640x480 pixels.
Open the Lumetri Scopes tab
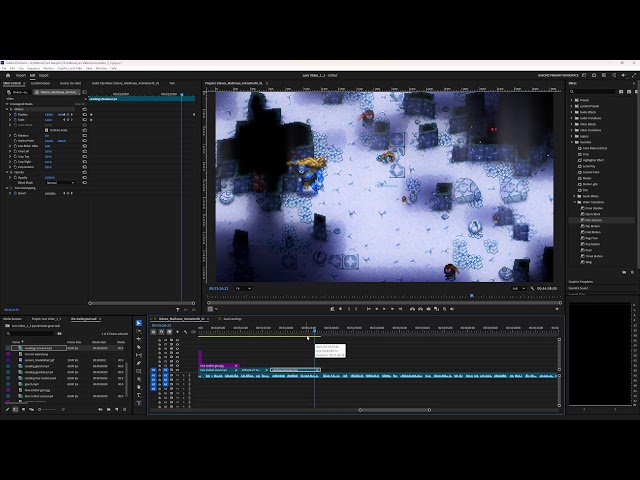(x=40, y=83)
